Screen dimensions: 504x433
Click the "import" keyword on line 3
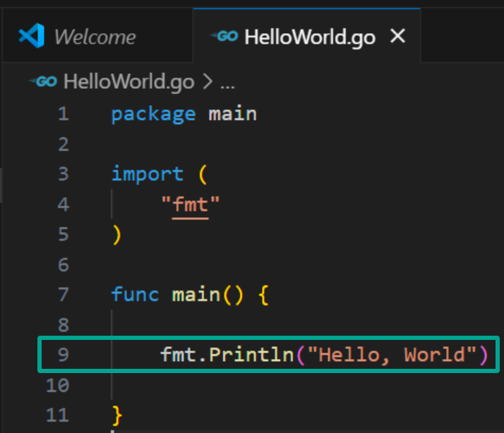(148, 174)
